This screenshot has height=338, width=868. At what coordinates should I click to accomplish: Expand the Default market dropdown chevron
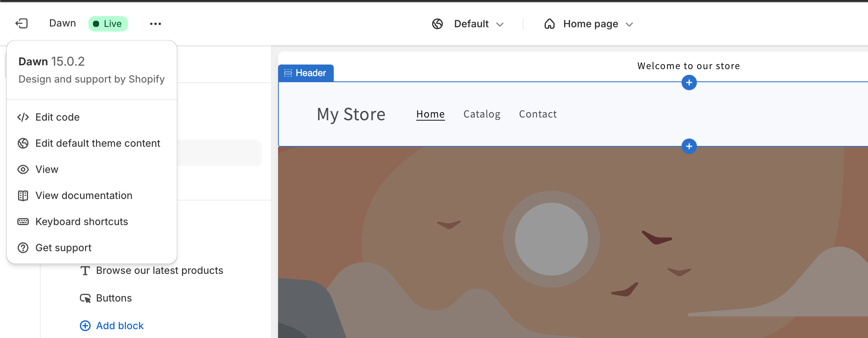[x=500, y=25]
